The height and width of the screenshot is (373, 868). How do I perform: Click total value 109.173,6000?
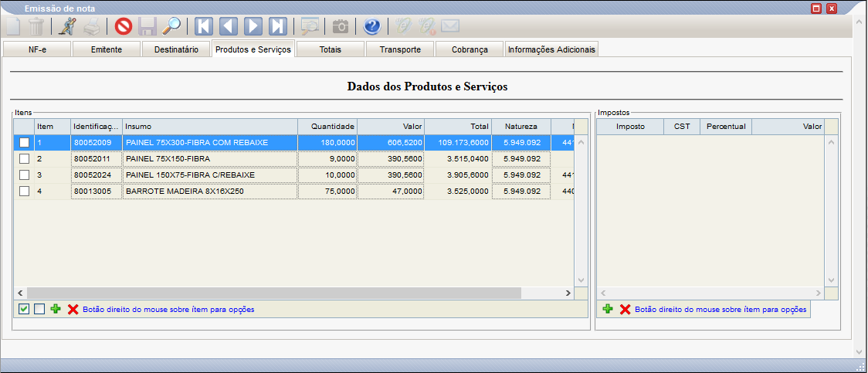coord(458,143)
